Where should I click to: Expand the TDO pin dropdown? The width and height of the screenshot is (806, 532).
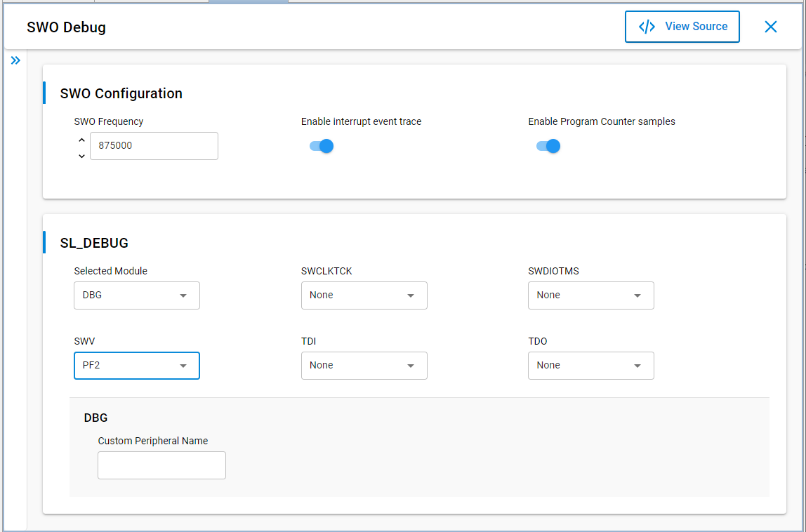(x=590, y=366)
